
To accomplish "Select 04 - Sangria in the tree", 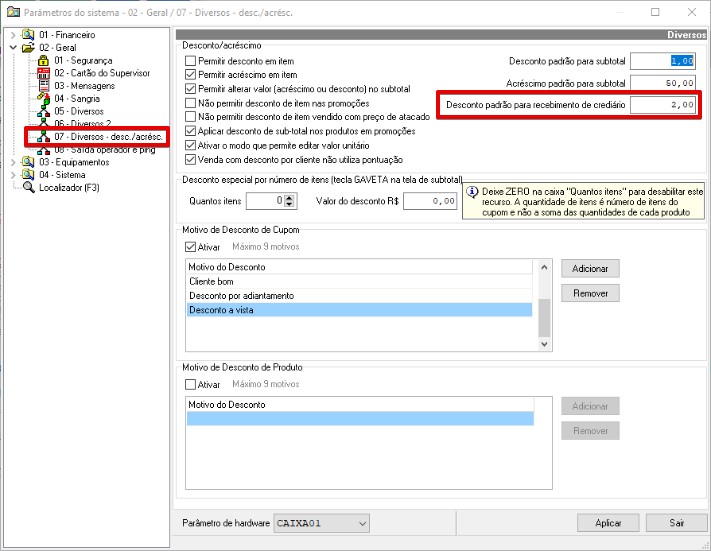I will pos(77,98).
